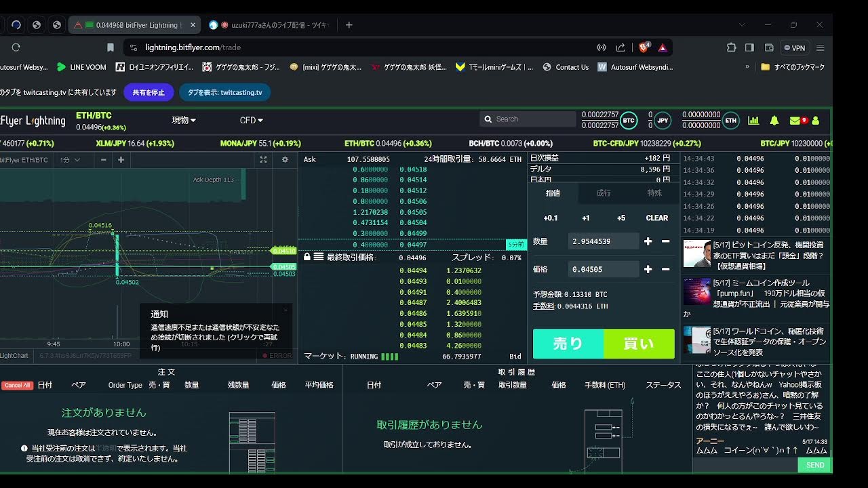Zoom in the chart with plus button
The image size is (868, 488).
121,160
